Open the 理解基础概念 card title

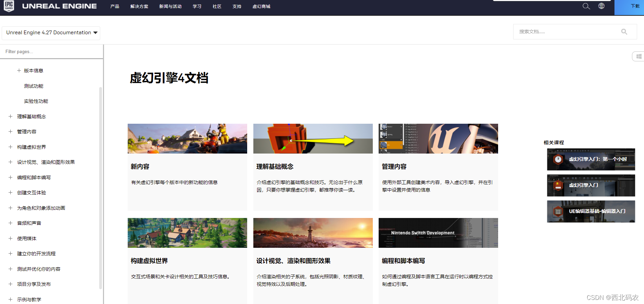pos(275,167)
